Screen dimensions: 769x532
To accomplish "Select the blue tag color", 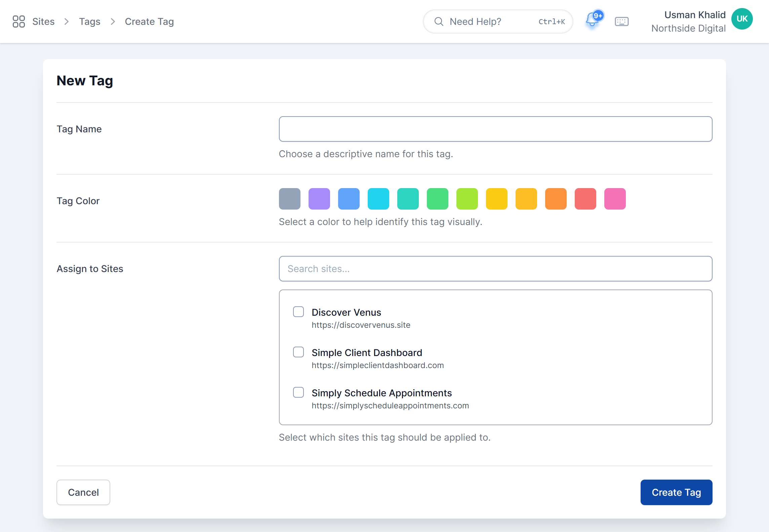I will (x=349, y=199).
